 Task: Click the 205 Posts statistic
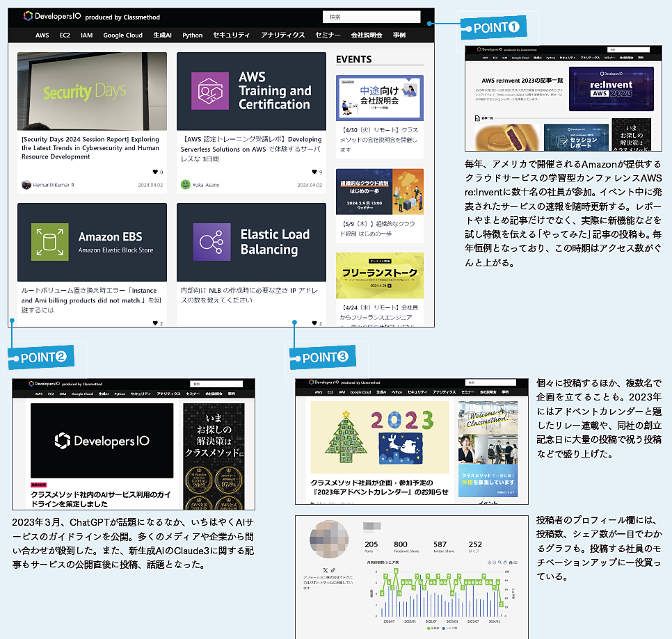tap(371, 547)
